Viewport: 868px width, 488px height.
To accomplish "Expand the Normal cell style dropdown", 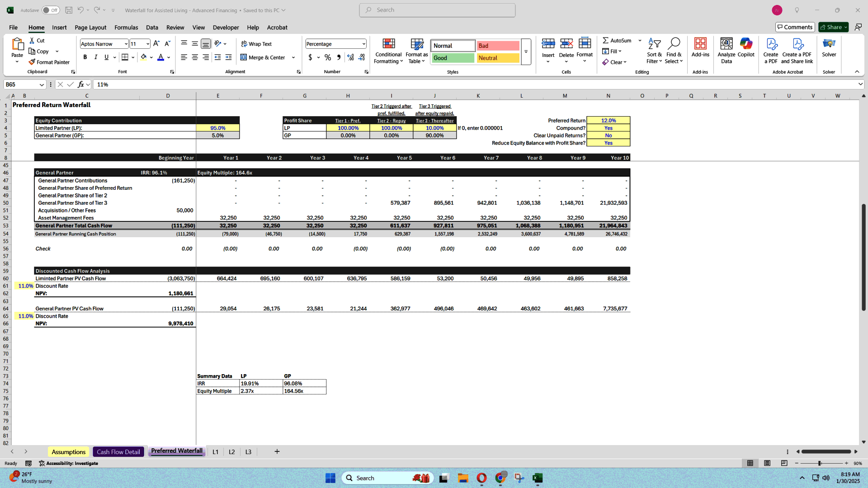I will (526, 52).
